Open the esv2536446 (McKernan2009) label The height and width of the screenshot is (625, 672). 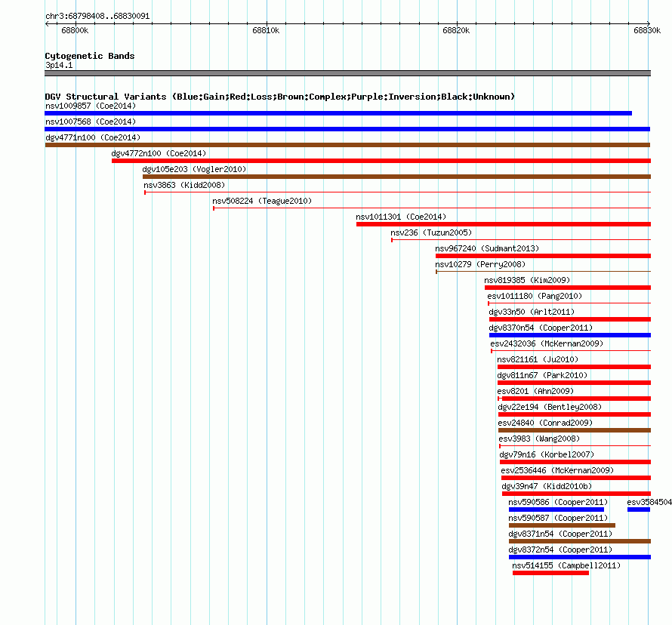(x=557, y=470)
